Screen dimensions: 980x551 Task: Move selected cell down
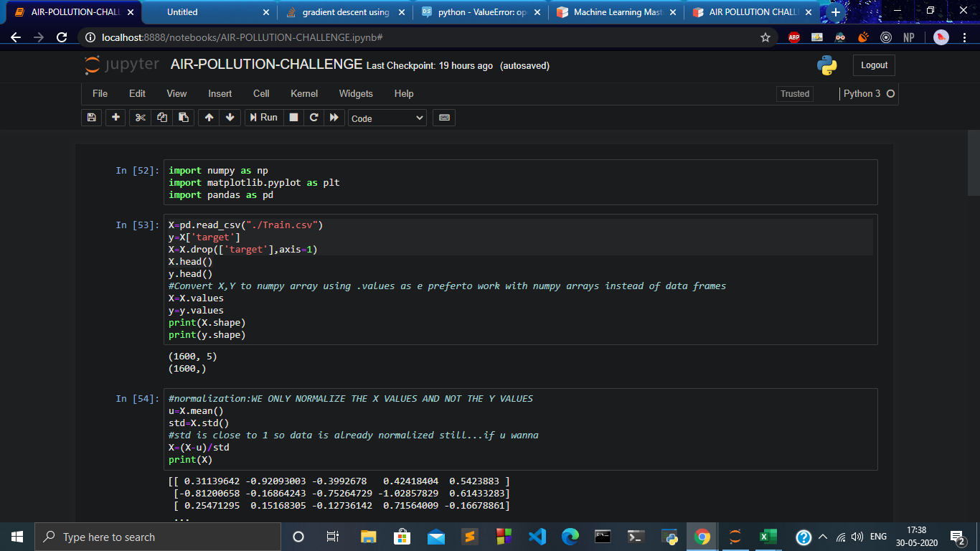(x=230, y=118)
